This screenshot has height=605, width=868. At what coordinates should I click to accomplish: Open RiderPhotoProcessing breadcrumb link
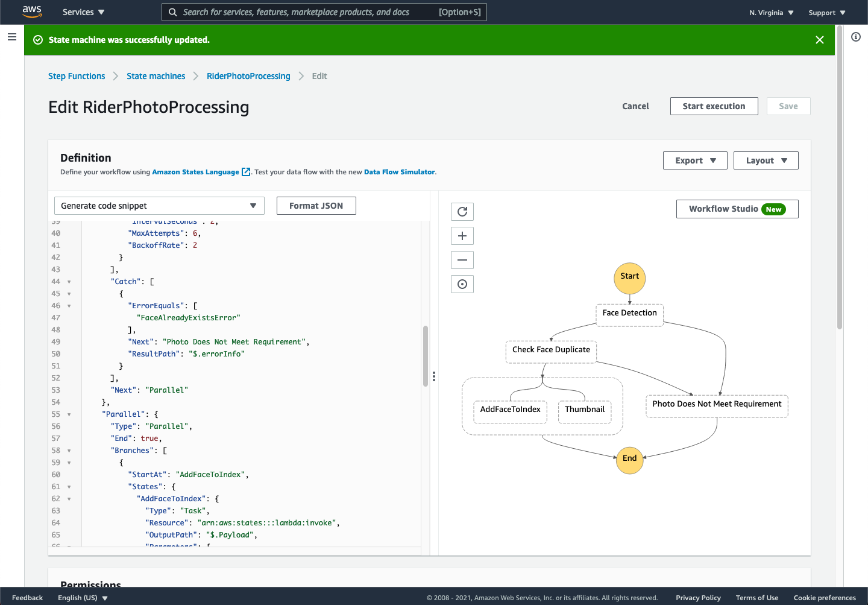point(248,76)
